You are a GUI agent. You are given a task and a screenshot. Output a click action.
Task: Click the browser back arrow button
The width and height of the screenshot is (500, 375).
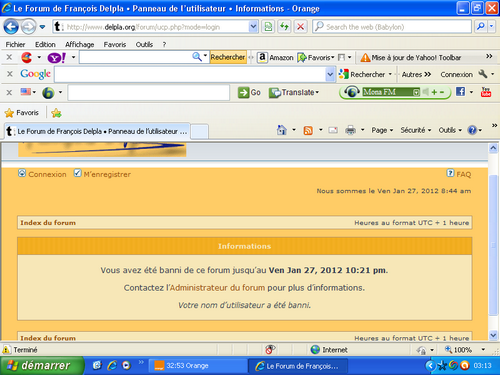(x=11, y=27)
